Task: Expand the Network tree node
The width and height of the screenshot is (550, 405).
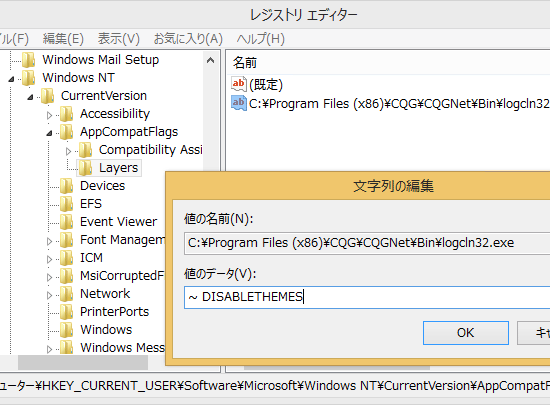Action: point(49,295)
